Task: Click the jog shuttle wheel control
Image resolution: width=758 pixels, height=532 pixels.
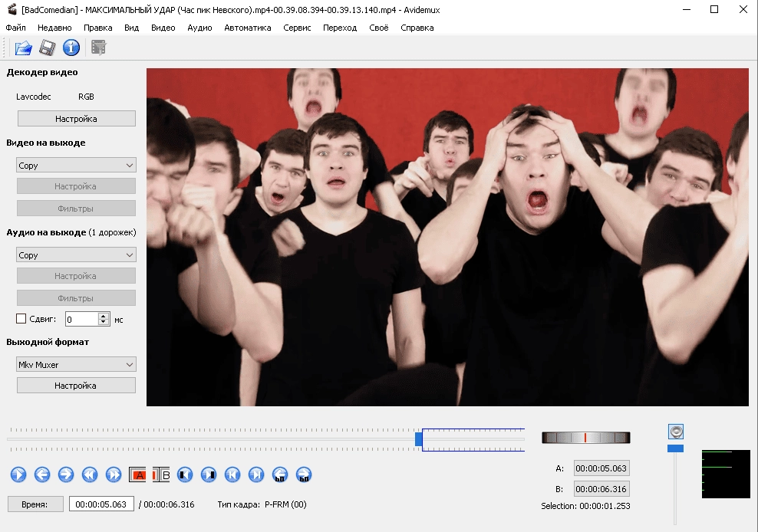Action: pyautogui.click(x=585, y=438)
